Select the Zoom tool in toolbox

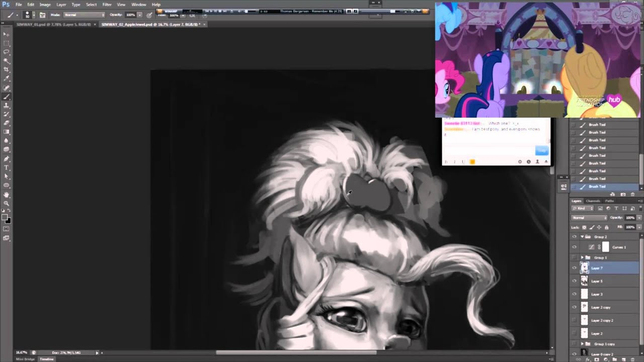tap(7, 203)
